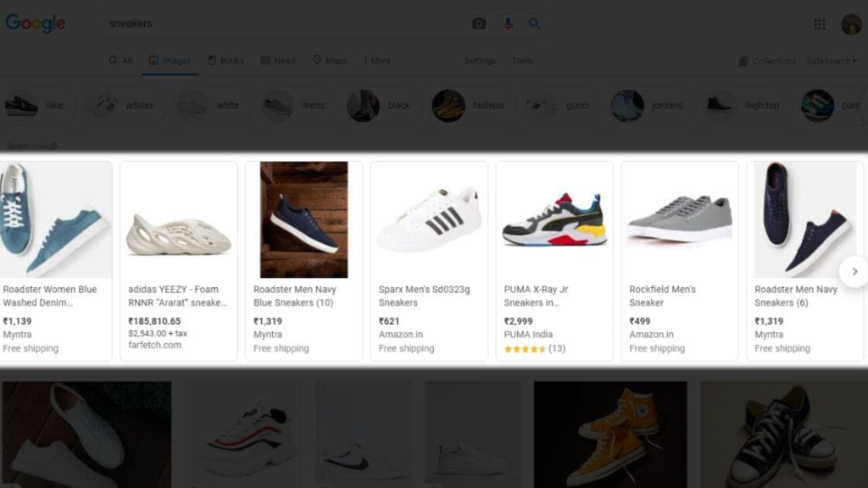Screen dimensions: 868x488
Task: Click the magnifying glass search icon
Action: (x=534, y=24)
